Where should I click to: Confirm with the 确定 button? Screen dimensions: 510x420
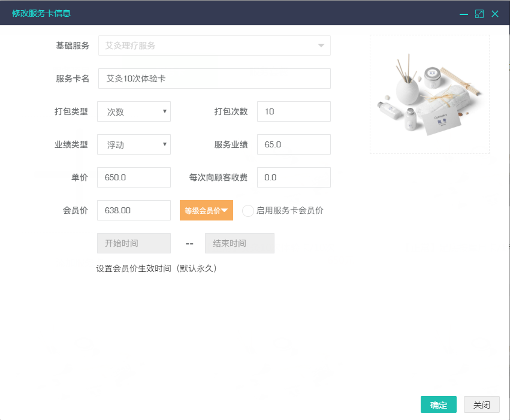439,404
